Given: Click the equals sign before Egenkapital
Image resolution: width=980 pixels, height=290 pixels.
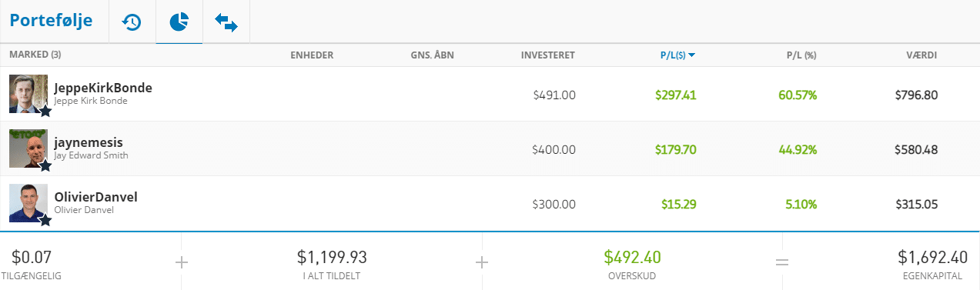Looking at the screenshot, I should coord(782,262).
